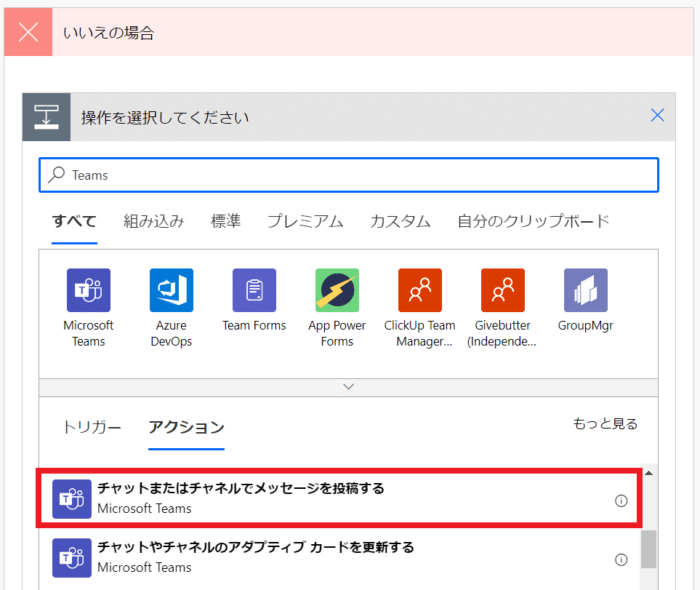Open the プレミアム tab
Image resolution: width=700 pixels, height=590 pixels.
pos(305,221)
